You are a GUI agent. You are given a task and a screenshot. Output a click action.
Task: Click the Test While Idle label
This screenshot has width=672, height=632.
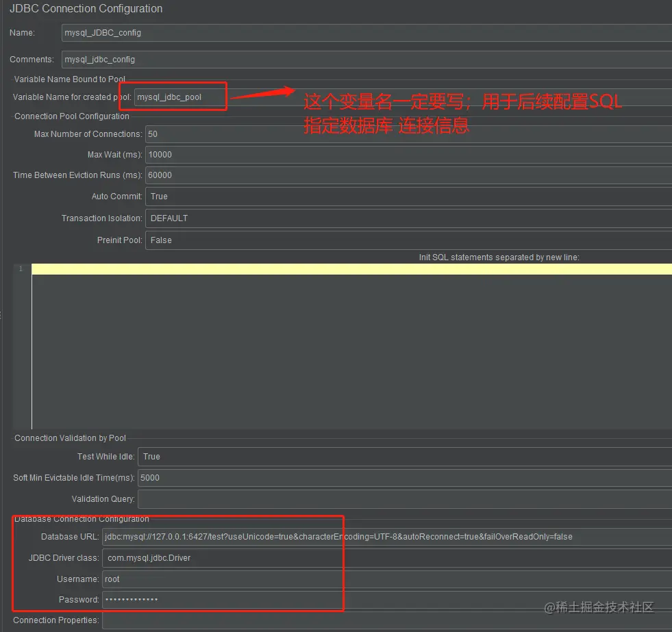tap(106, 457)
